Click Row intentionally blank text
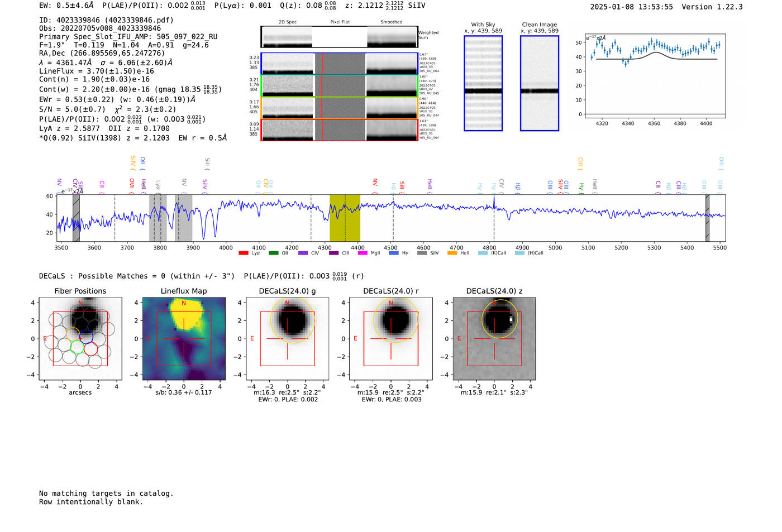This screenshot has height=532, width=782. (x=91, y=502)
